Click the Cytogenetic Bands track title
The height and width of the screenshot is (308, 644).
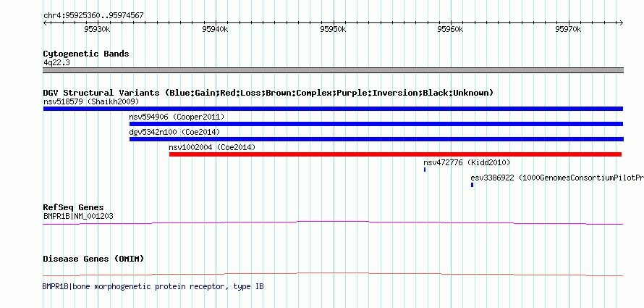coord(86,54)
